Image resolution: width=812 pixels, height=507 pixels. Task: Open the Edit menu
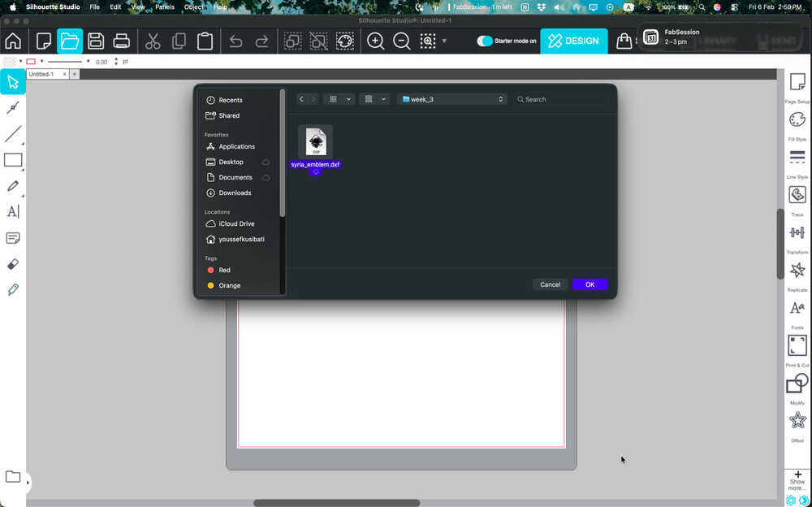pos(115,7)
